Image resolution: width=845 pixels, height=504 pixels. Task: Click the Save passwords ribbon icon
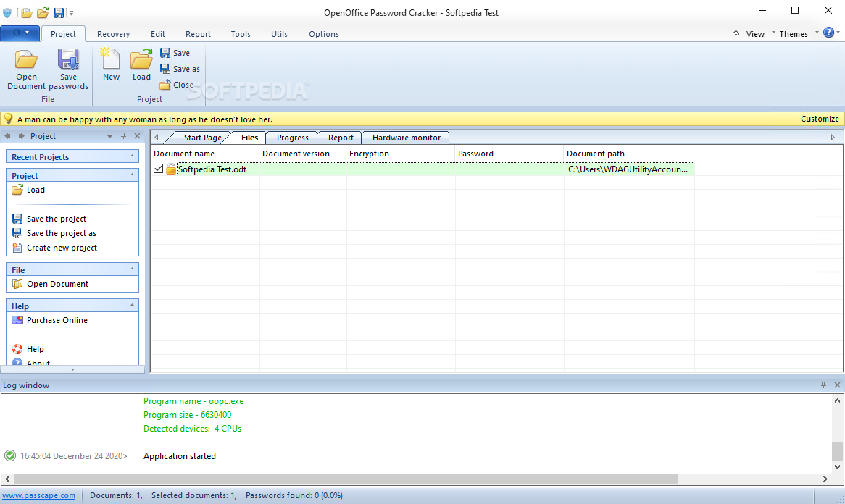click(68, 69)
